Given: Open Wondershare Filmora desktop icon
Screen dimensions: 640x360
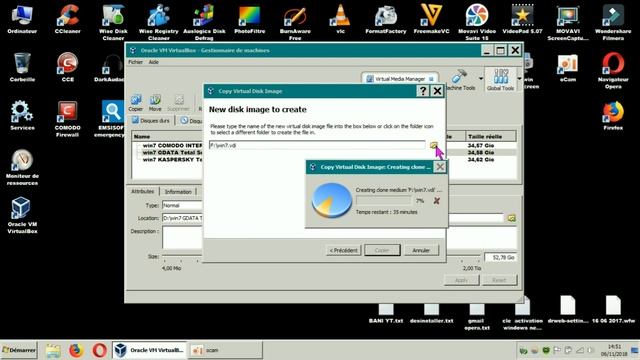Looking at the screenshot, I should point(613,22).
